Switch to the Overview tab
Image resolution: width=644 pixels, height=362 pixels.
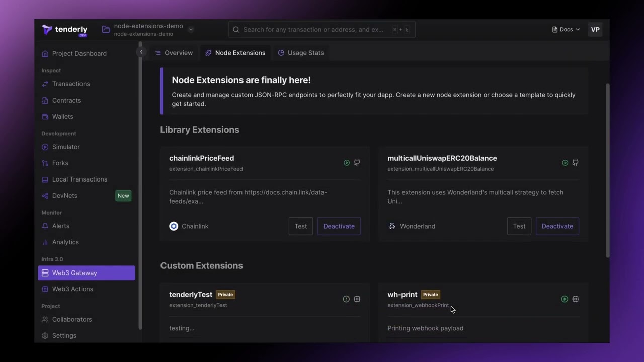tap(174, 53)
